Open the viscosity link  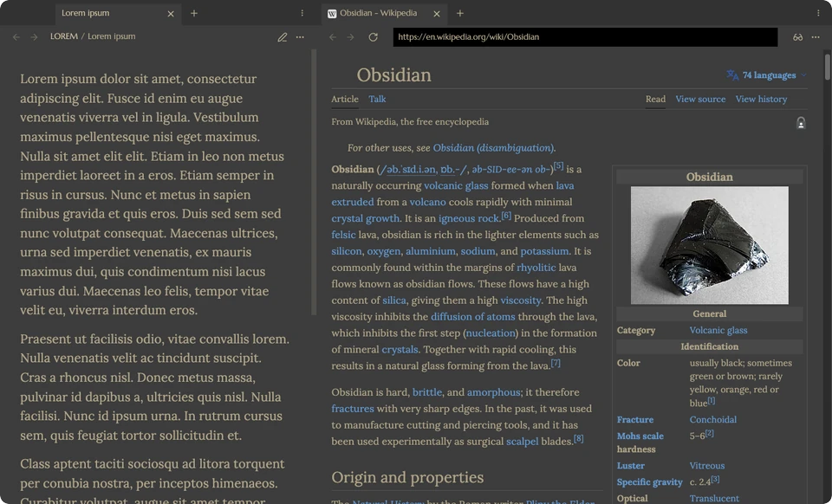(521, 300)
